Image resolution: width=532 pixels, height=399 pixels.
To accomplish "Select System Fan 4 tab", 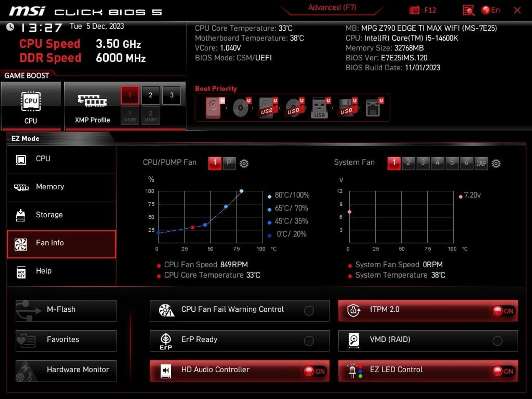I will pos(438,163).
